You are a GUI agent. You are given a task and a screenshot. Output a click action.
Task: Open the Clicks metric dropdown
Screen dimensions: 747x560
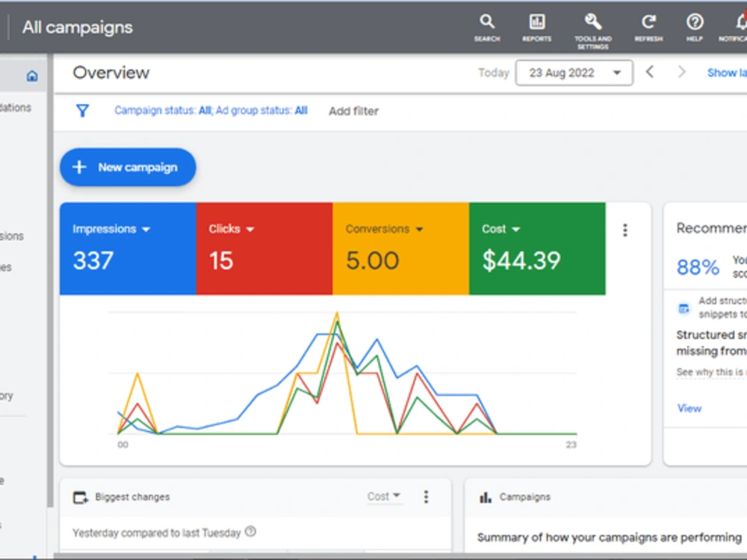click(x=232, y=229)
